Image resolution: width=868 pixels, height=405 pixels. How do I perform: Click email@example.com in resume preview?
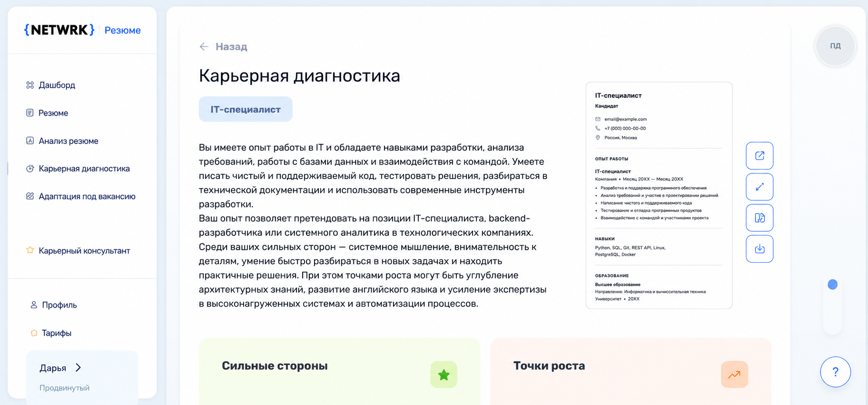[x=625, y=119]
